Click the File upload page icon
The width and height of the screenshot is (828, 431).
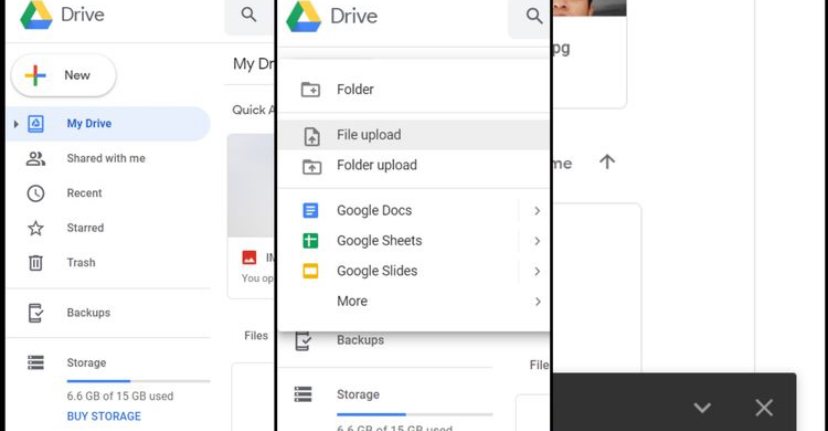click(312, 136)
